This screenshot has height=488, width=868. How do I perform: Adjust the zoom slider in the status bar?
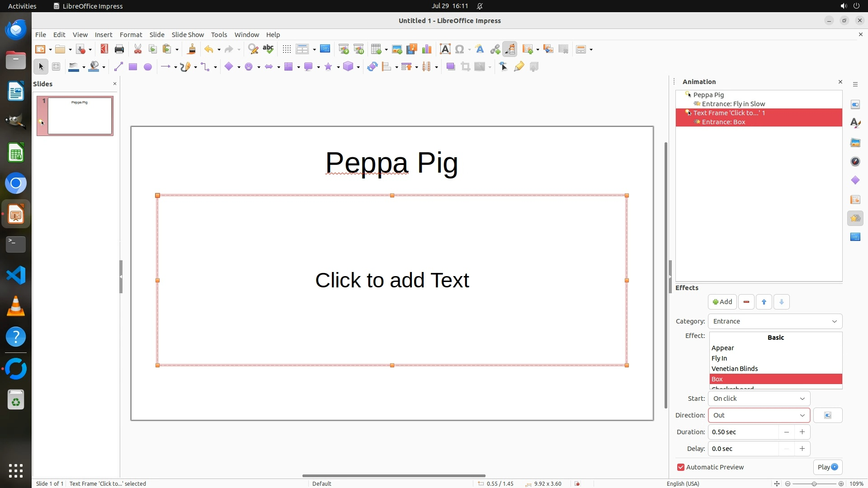point(814,483)
